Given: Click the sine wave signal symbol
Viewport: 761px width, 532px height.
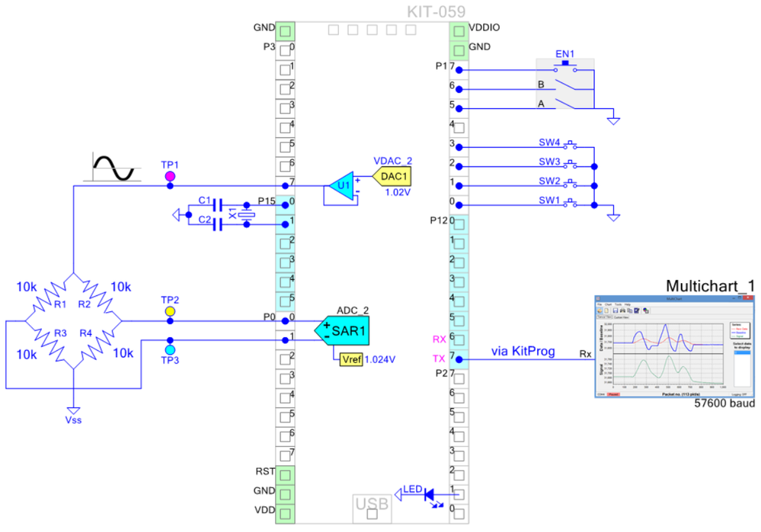Looking at the screenshot, I should (115, 167).
